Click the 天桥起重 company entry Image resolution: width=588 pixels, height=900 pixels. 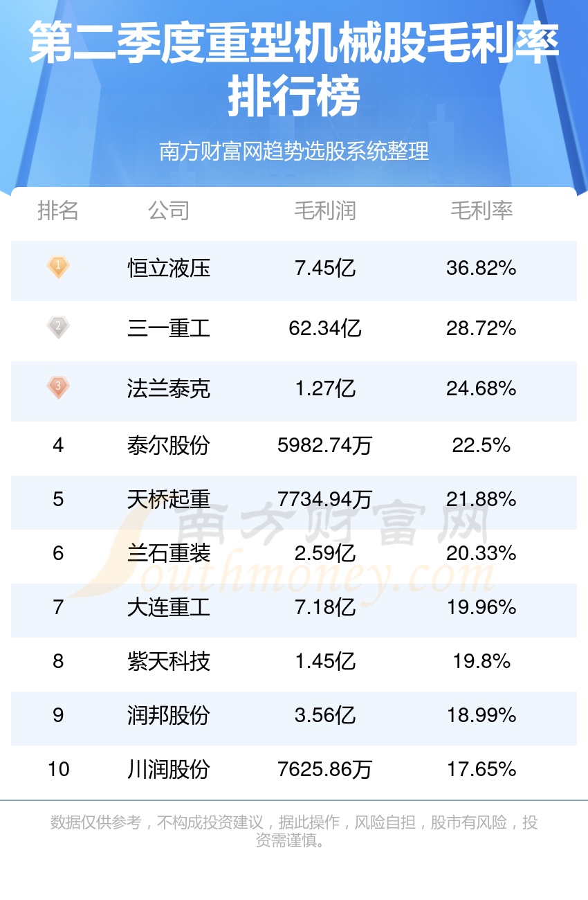pos(169,499)
